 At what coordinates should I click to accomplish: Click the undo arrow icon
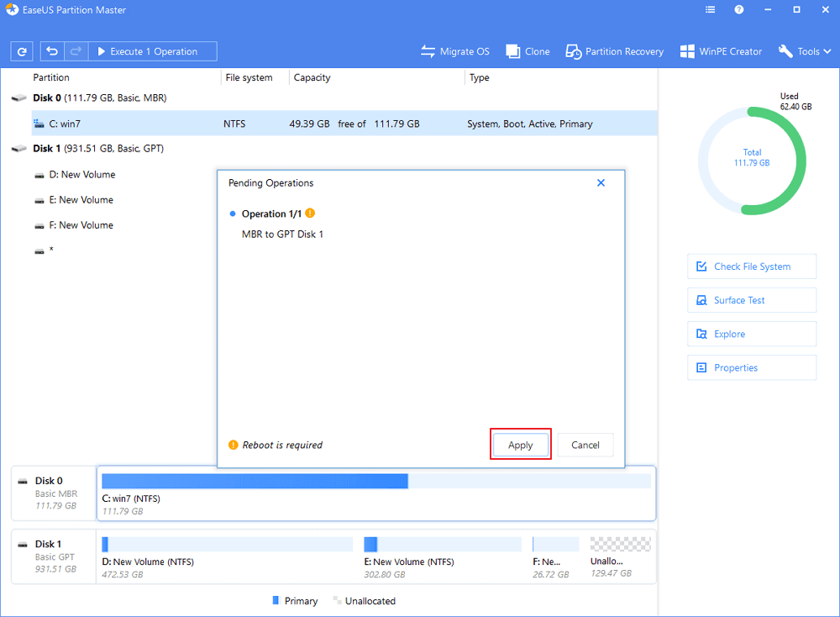[50, 51]
